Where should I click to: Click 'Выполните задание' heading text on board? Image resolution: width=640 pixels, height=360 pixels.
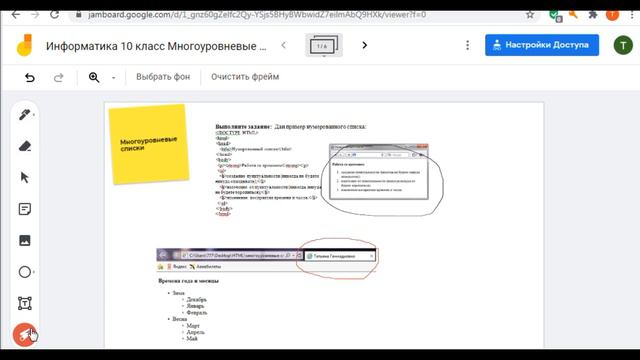243,127
